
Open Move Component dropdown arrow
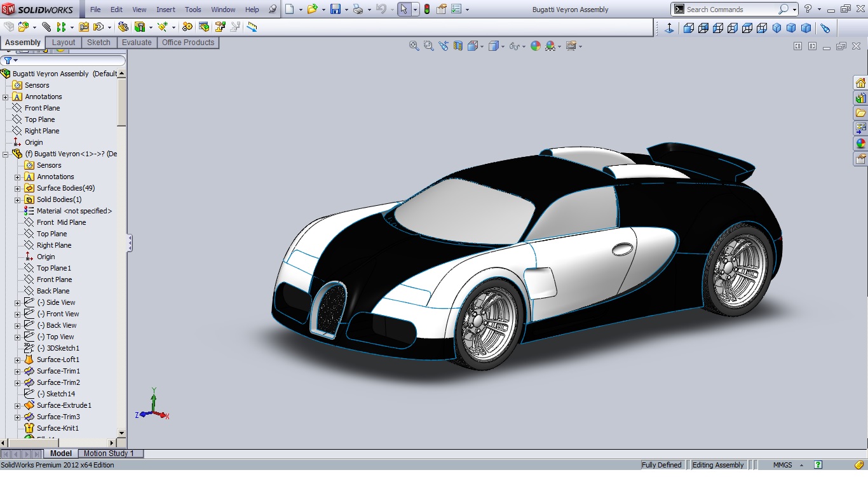(109, 27)
